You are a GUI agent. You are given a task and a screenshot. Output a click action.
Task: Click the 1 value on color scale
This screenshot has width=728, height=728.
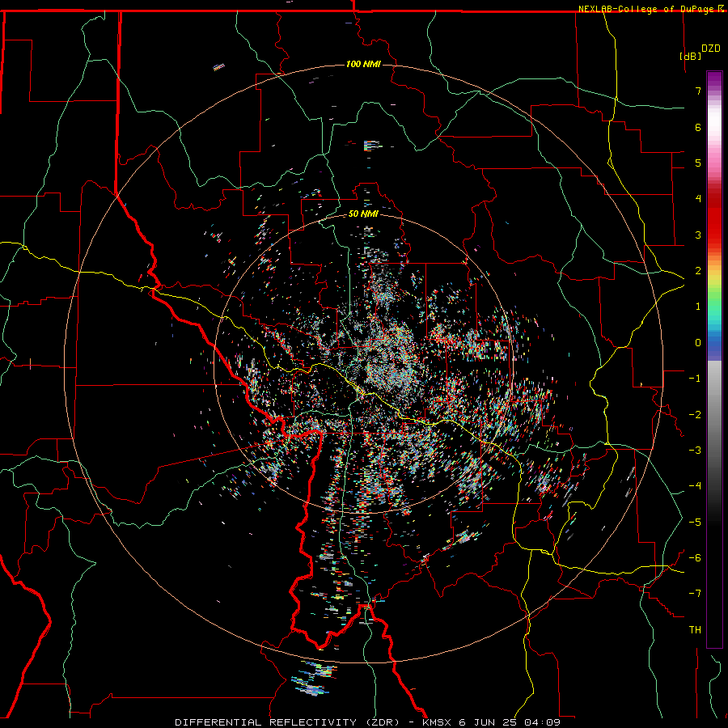click(698, 307)
